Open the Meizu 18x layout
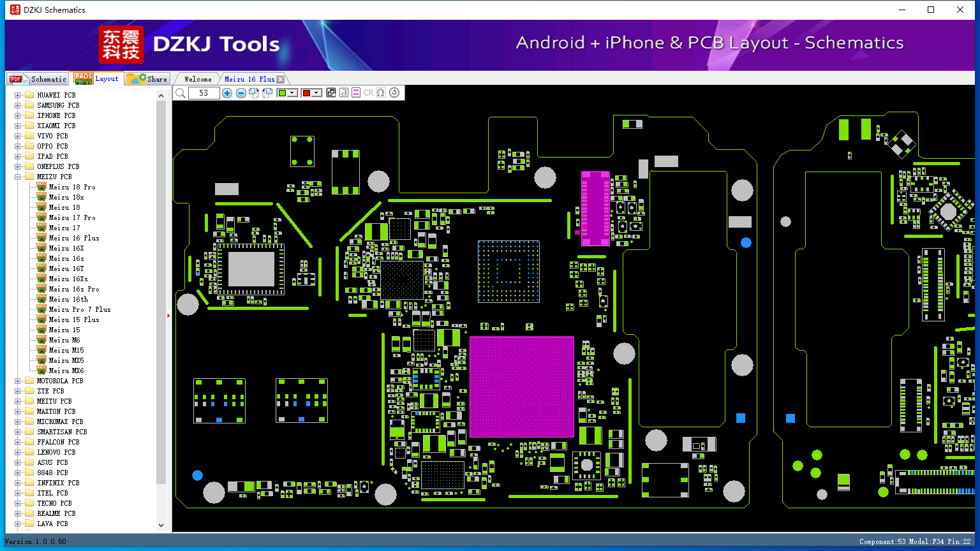This screenshot has width=980, height=551. [x=66, y=197]
